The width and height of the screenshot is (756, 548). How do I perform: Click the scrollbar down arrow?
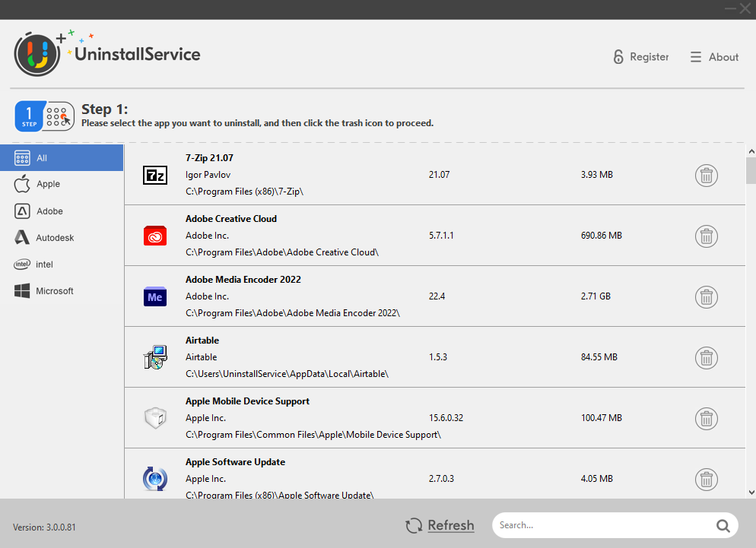click(x=751, y=492)
